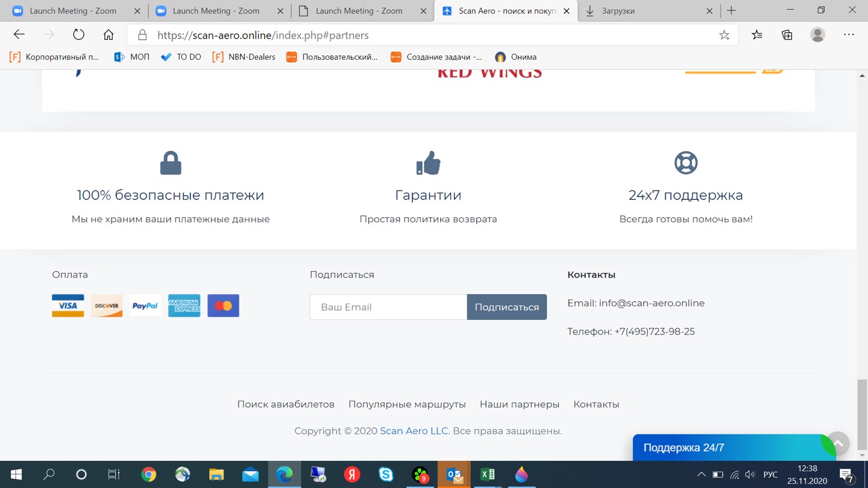Click the Visa payment icon
The width and height of the screenshot is (868, 488).
coord(68,306)
